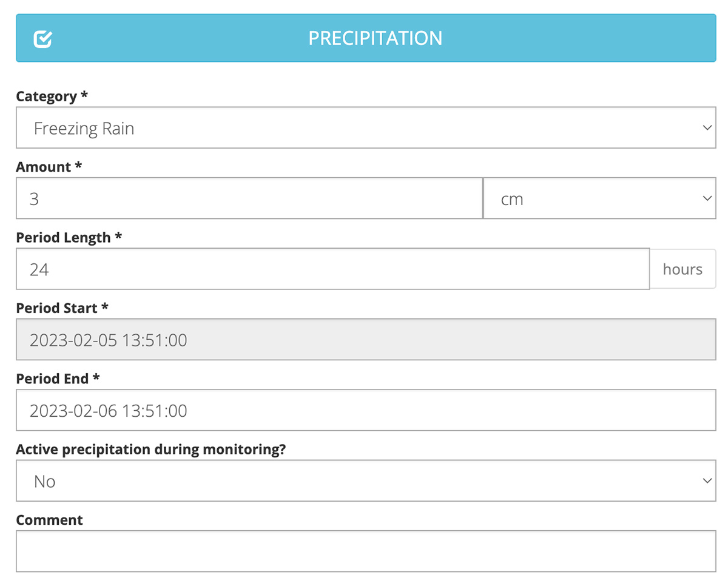Select the Period End date field
Screen dimensions: 728x586
[365, 411]
